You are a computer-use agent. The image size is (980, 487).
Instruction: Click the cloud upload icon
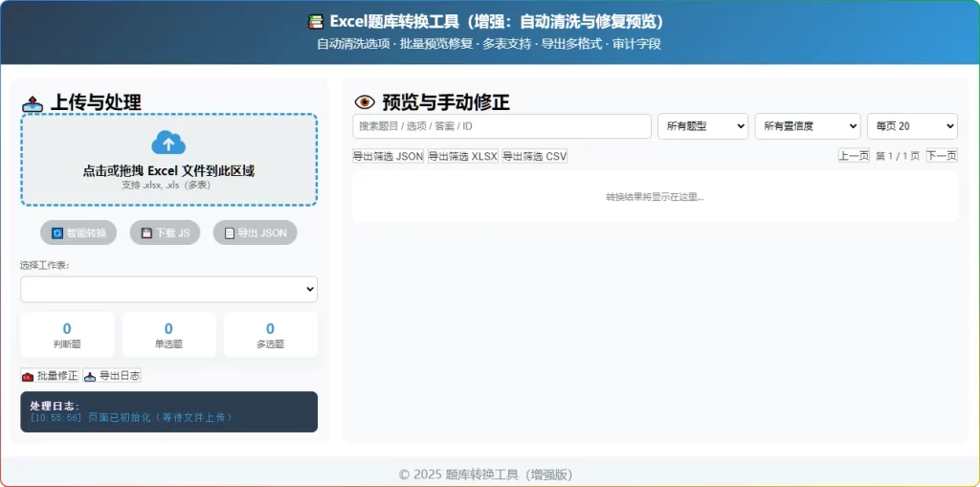[x=168, y=143]
